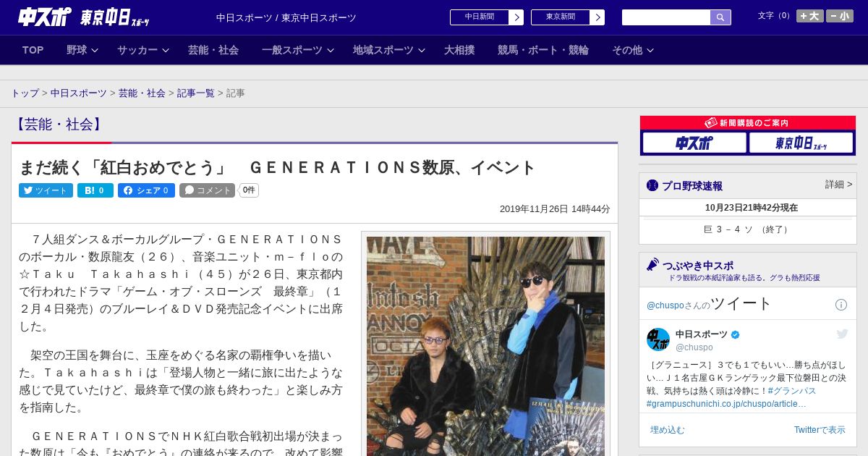Click 埋め込む embed link

(667, 430)
